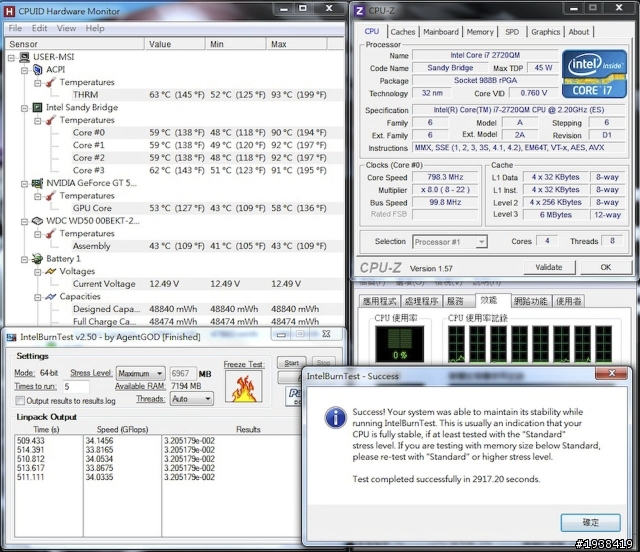Select the 網路功能 tab in Task Manager

(530, 301)
